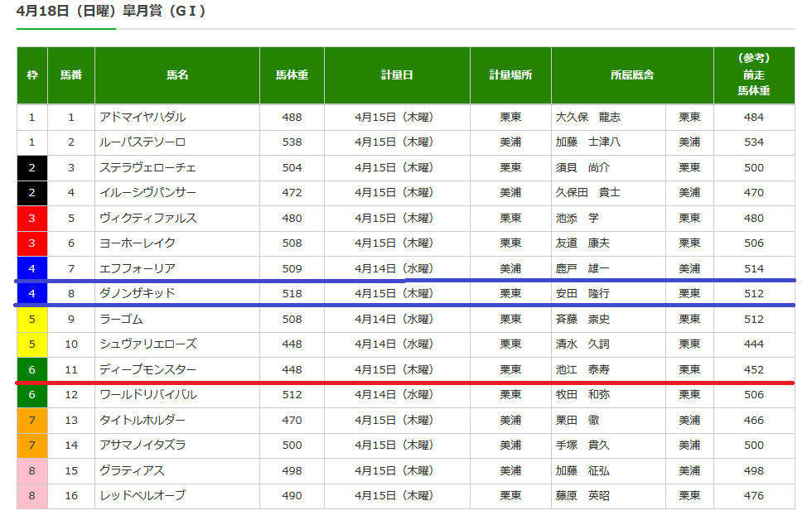
Task: Select horse name アドマイヤハダル
Action: 143,118
